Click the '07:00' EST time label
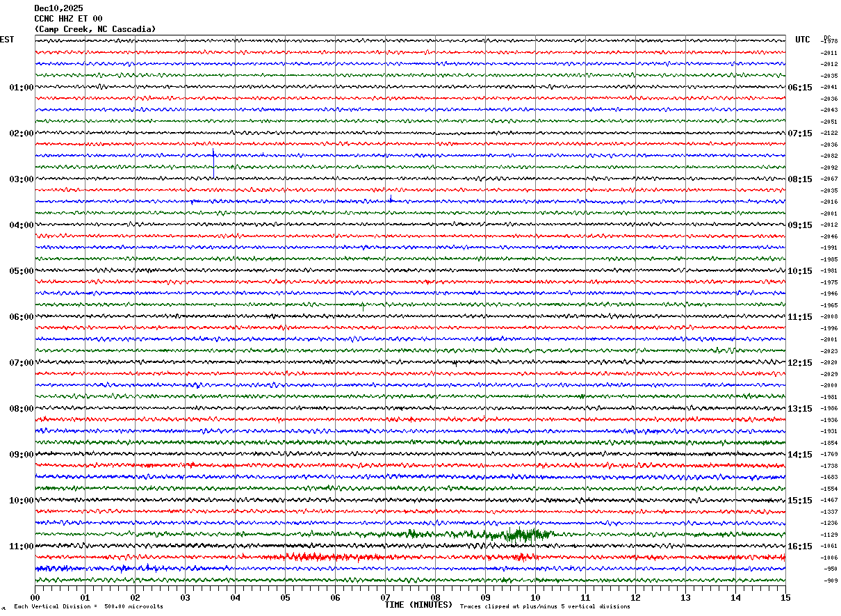 tap(22, 363)
